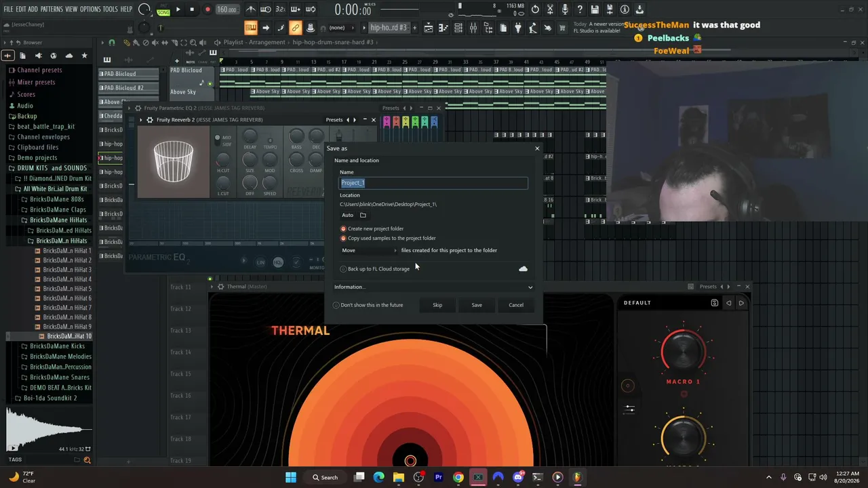The image size is (868, 488).
Task: Open the mixer view icon in toolbar
Action: (x=473, y=28)
